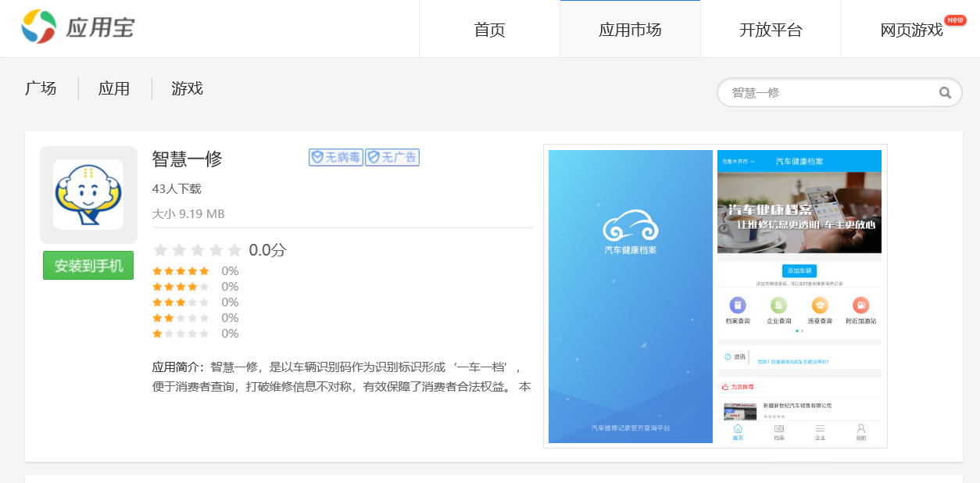Click the 无广告 badge
980x483 pixels.
[x=392, y=157]
